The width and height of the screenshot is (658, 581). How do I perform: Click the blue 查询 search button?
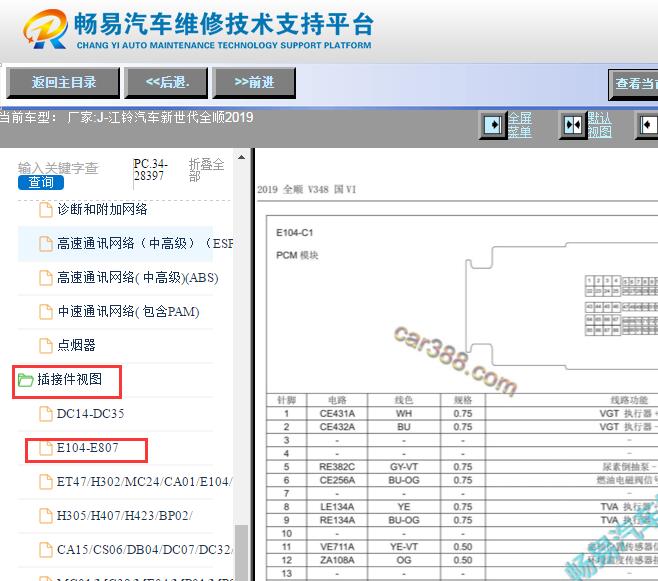tap(41, 182)
